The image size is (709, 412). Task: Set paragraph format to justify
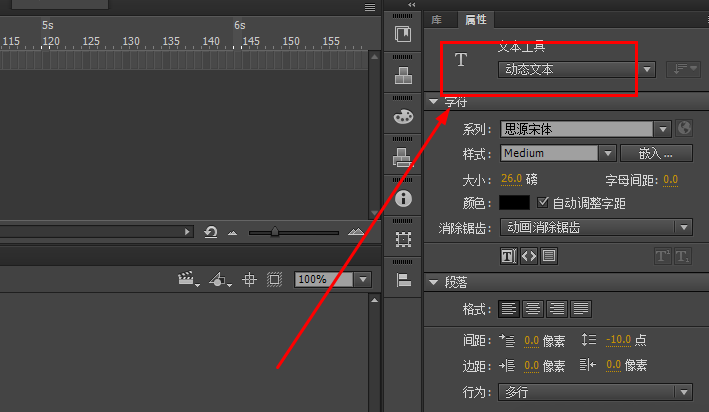[581, 309]
